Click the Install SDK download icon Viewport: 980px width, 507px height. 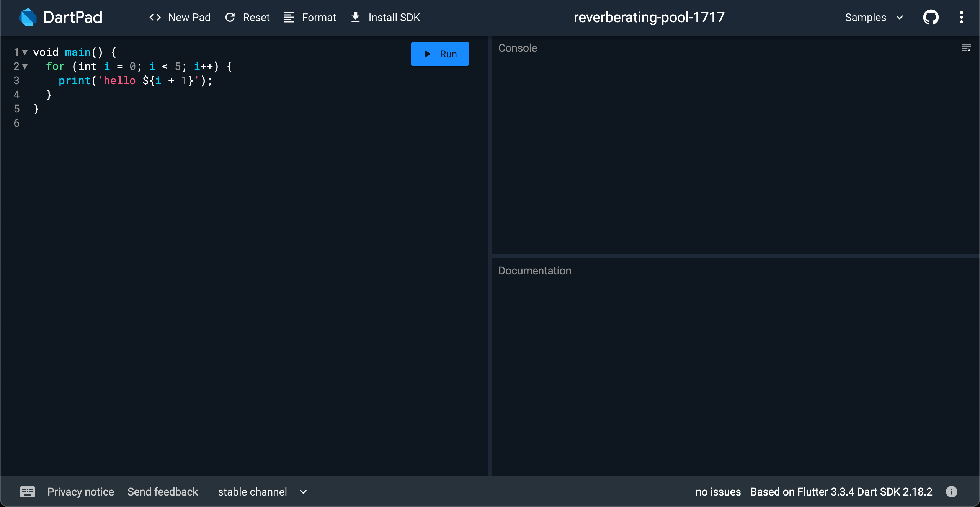(x=355, y=17)
